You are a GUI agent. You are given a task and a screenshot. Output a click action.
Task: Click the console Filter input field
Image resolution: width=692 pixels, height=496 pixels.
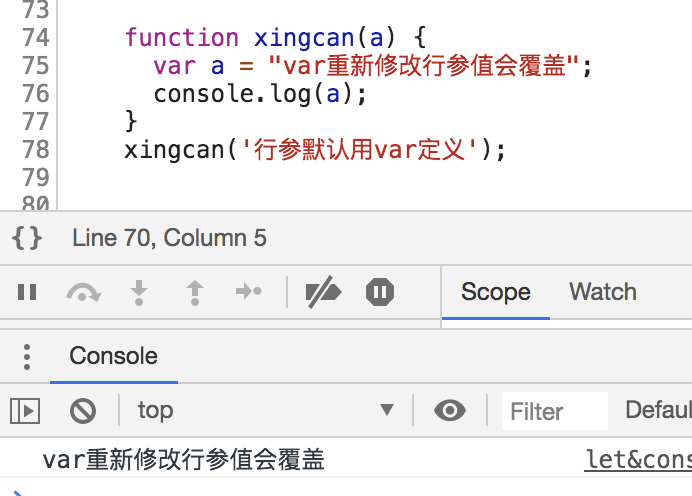(x=550, y=411)
